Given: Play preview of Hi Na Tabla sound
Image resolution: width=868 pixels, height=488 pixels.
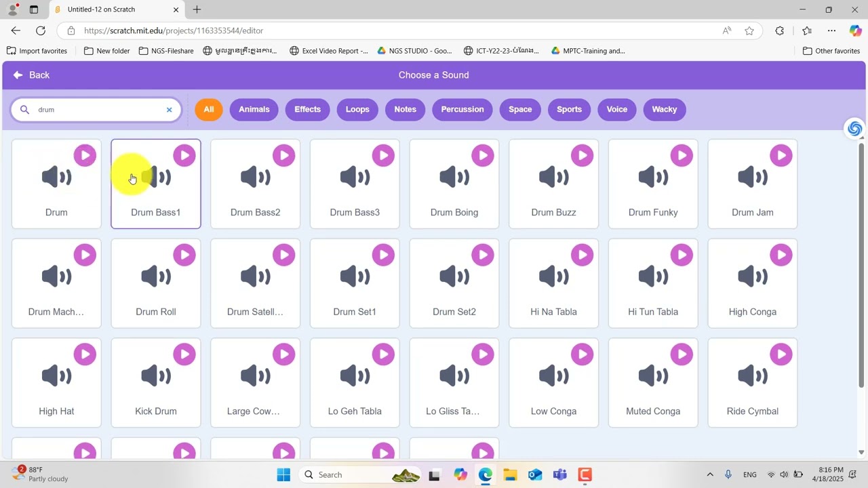Looking at the screenshot, I should (x=582, y=256).
